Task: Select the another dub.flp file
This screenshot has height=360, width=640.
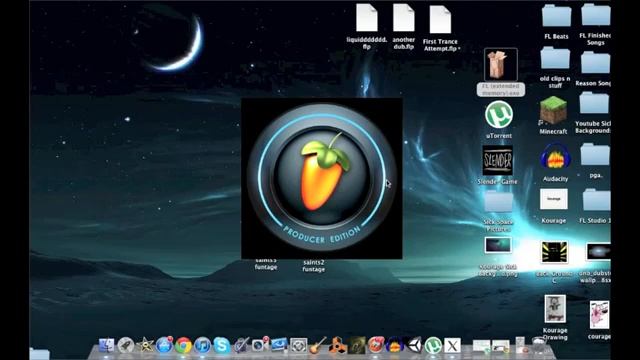Action: tap(404, 18)
